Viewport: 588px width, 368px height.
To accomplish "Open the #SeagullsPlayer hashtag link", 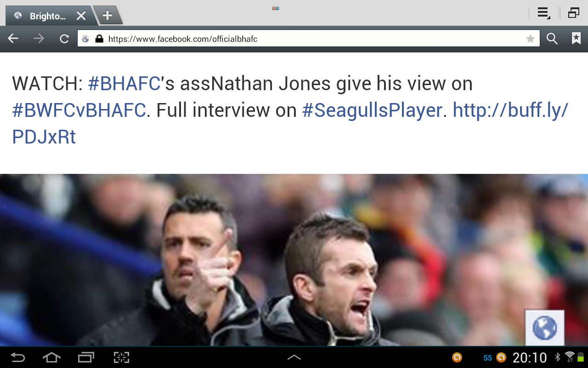I will (372, 110).
